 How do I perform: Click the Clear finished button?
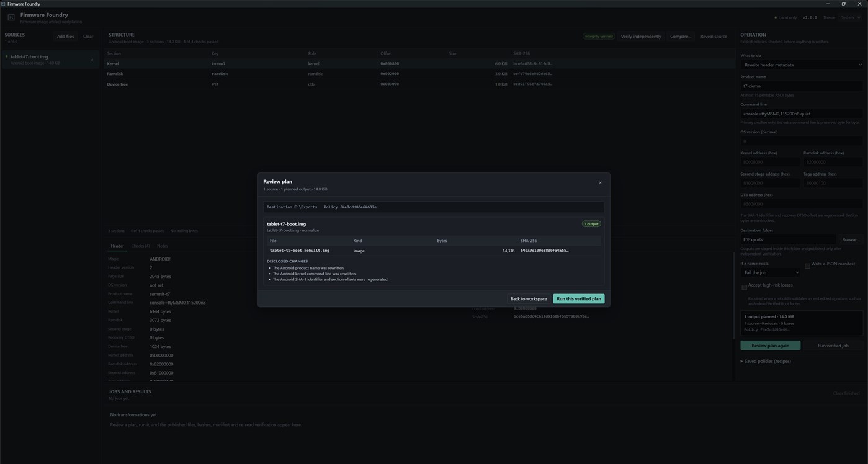click(x=846, y=394)
